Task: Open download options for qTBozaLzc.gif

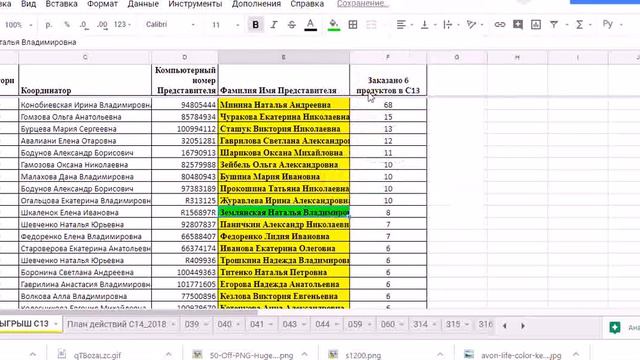Action: point(169,355)
